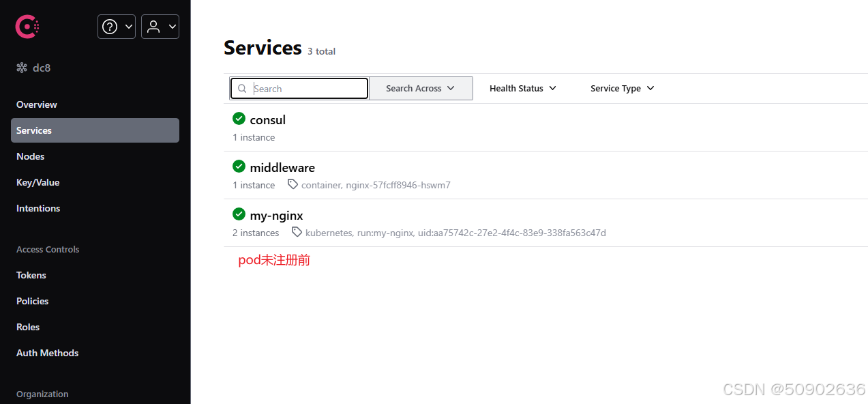Screen dimensions: 868x404
Task: Click '2 instances' under my-nginx
Action: pos(256,233)
